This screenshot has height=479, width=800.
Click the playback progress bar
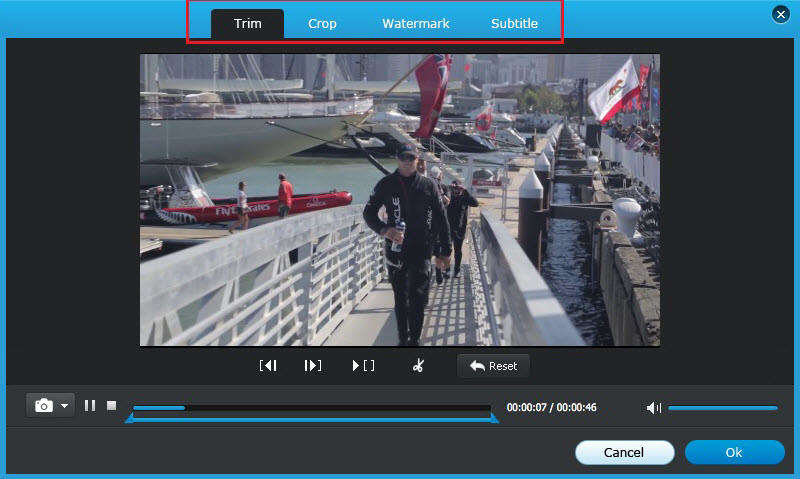(x=312, y=408)
